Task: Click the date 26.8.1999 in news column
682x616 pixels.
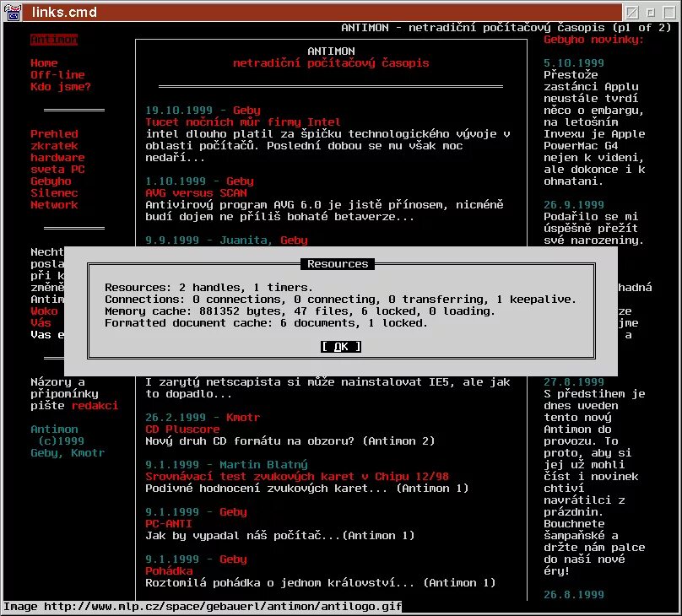Action: (574, 595)
